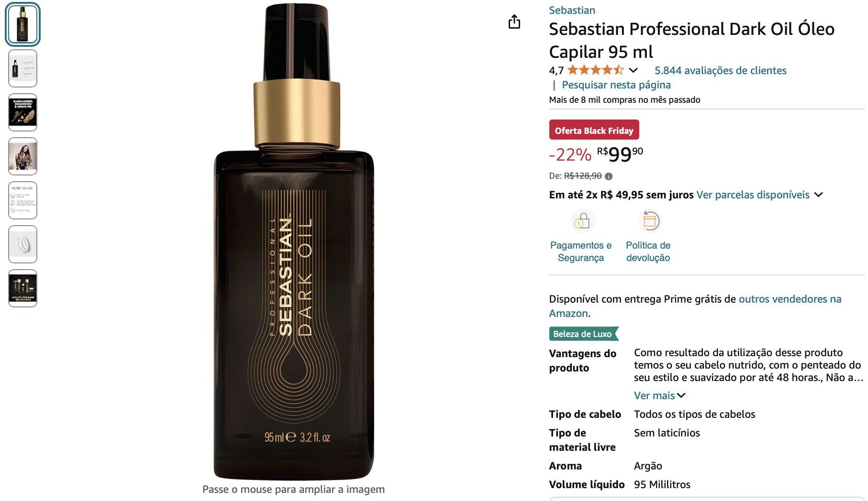Select the oil texture swatch thumbnail

(x=22, y=244)
